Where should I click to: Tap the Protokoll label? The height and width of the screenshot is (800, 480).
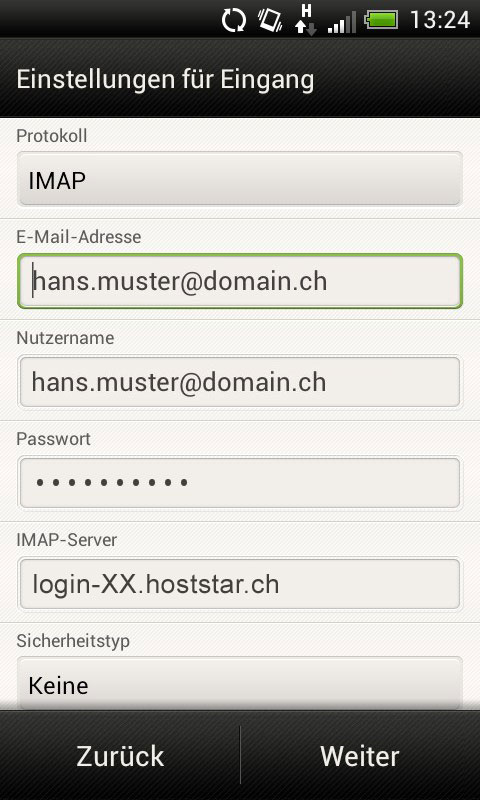pos(52,136)
